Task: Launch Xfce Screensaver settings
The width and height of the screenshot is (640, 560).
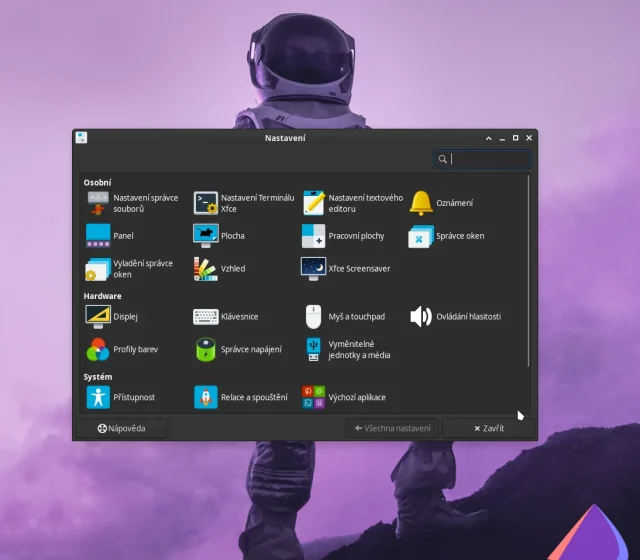Action: coord(314,269)
